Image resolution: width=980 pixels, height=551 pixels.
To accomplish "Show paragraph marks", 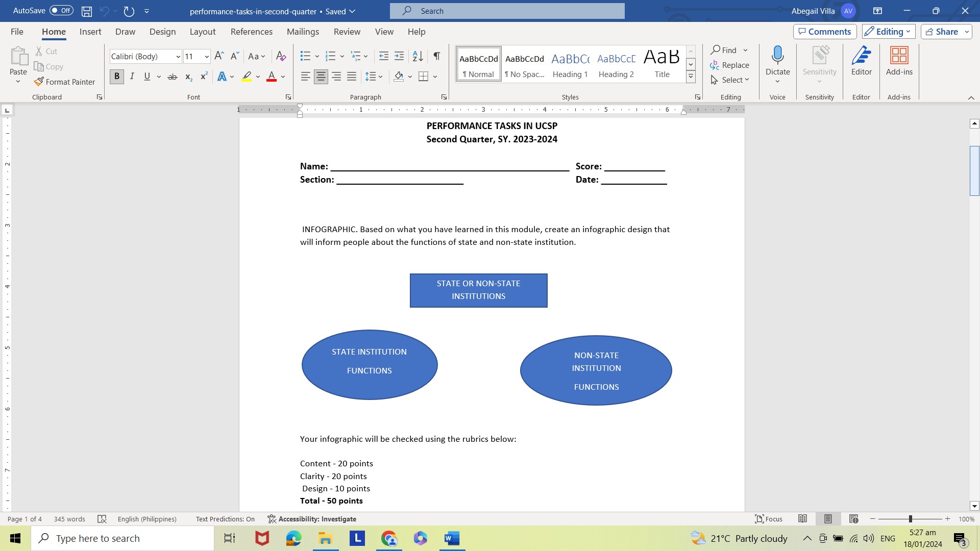I will pos(436,56).
